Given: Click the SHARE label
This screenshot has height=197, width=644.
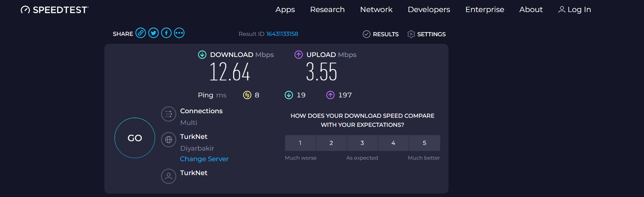Looking at the screenshot, I should [x=123, y=34].
